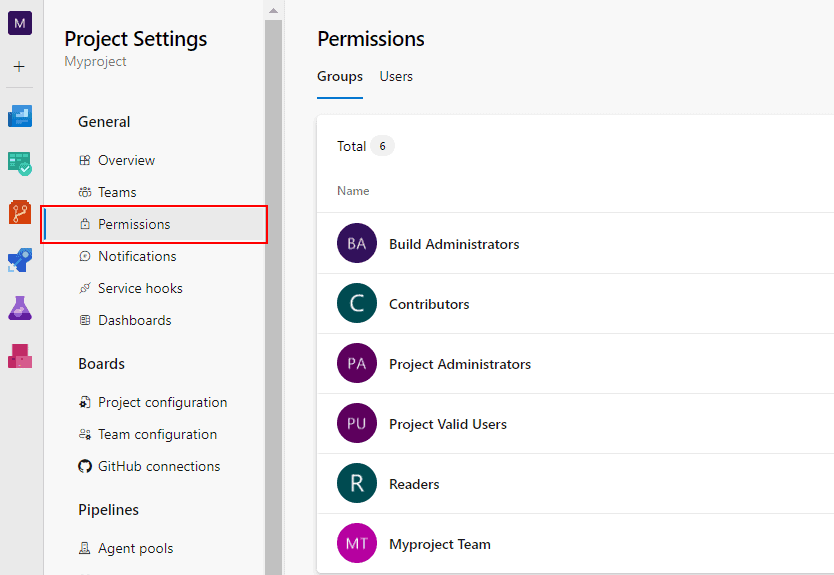Viewport: 834px width, 575px height.
Task: Select the Groups tab
Action: coord(340,77)
